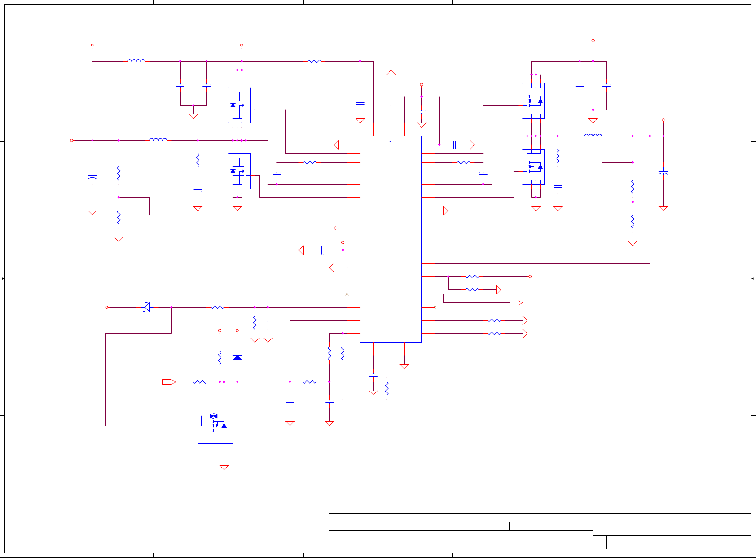Viewport: 756px width, 558px height.
Task: Select the no-connect X on the IC's right side
Action: click(435, 307)
